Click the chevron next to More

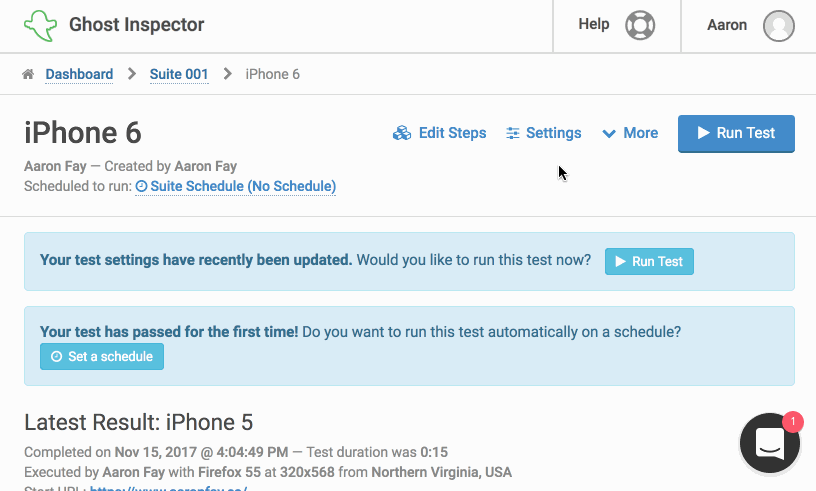609,134
